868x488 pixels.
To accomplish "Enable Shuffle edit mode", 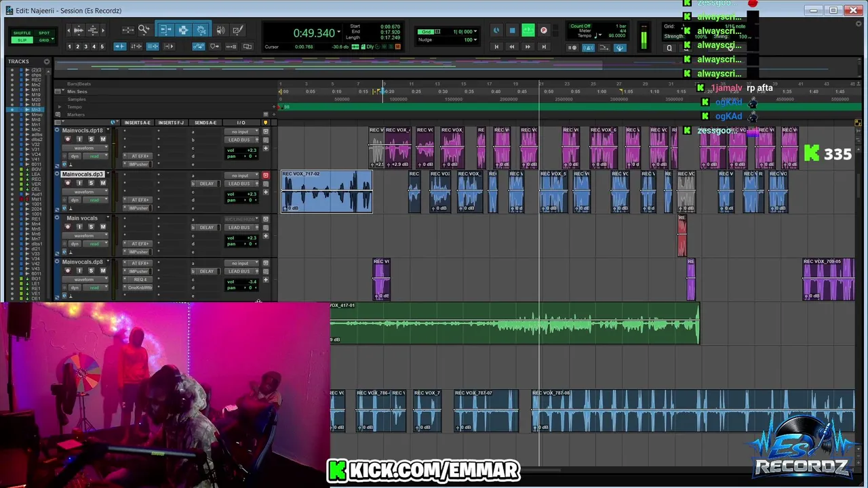I will (x=22, y=33).
